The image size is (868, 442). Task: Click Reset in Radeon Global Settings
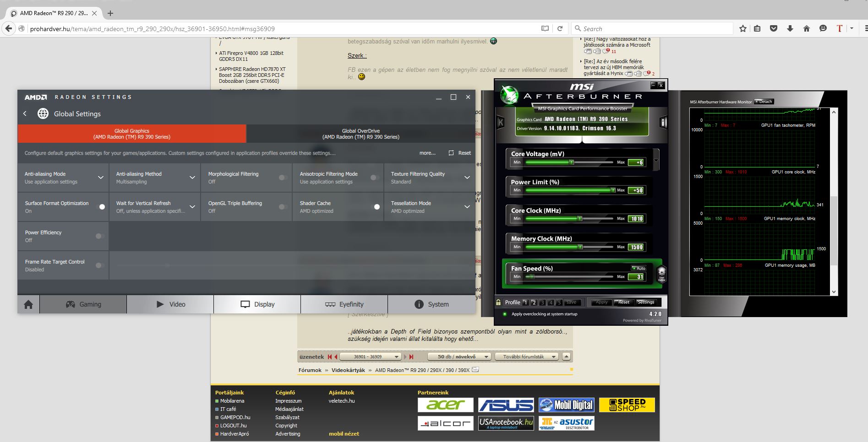[460, 153]
